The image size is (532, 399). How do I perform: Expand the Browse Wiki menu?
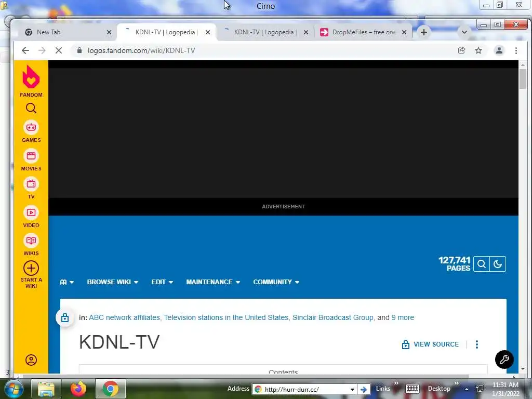click(x=112, y=282)
